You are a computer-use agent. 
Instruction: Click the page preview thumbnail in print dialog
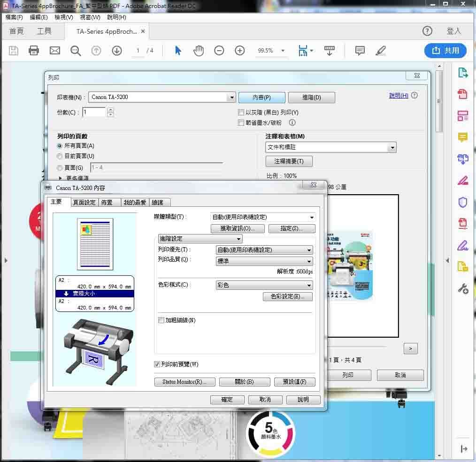click(x=350, y=266)
